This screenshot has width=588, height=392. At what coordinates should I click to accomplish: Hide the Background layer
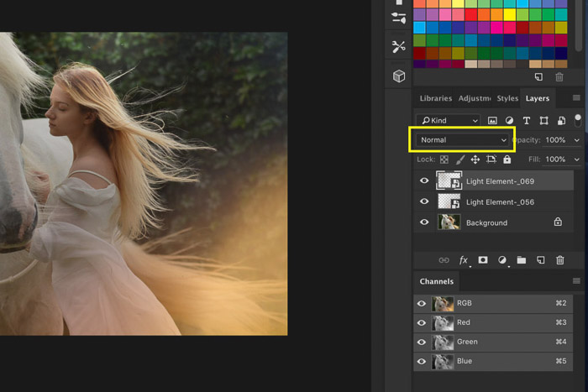[x=424, y=222]
